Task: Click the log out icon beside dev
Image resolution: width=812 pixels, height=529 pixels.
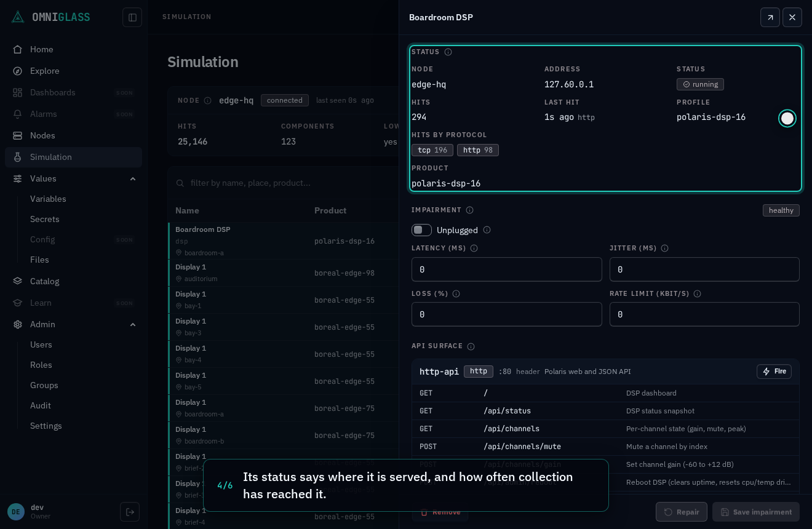Action: coord(130,512)
